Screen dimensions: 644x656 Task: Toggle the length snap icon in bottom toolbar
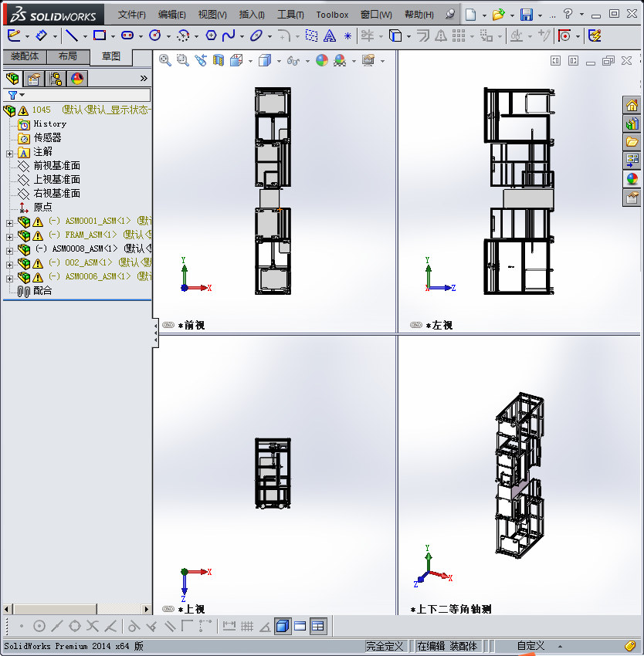click(x=229, y=627)
